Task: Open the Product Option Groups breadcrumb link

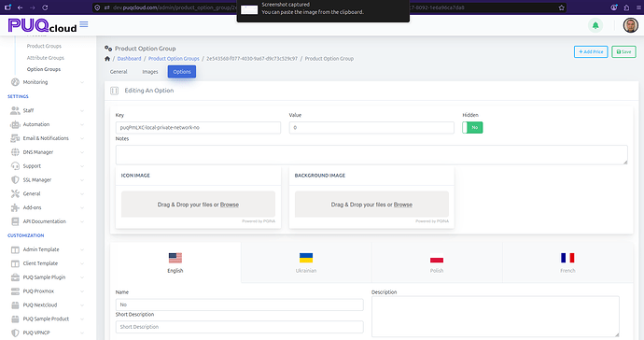Action: click(174, 59)
